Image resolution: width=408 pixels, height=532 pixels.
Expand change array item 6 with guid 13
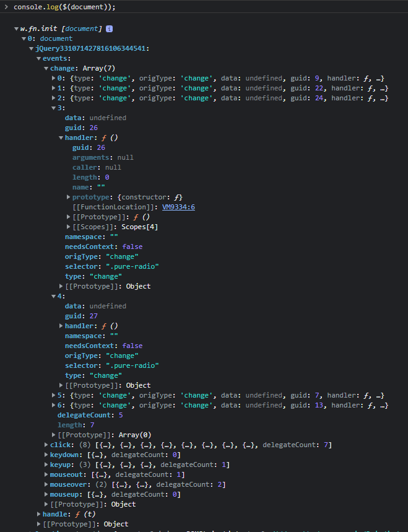(x=54, y=405)
